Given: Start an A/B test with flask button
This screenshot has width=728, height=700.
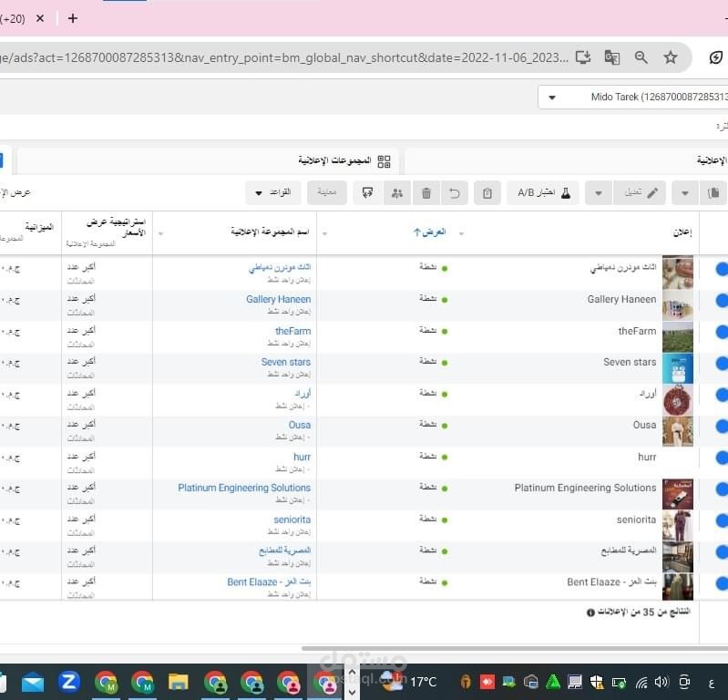Looking at the screenshot, I should [543, 192].
